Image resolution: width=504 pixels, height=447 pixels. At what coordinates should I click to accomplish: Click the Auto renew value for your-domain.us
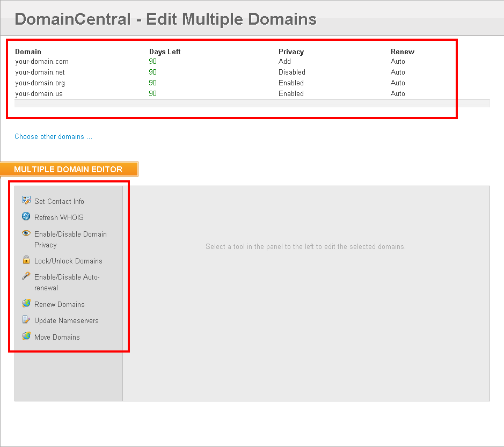398,93
